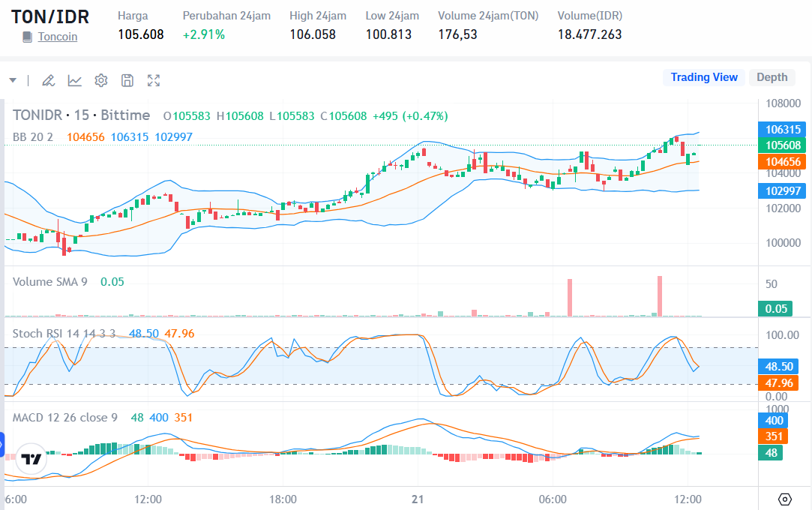Viewport: 812px width, 510px height.
Task: Click the 48 MACD histogram axis label
Action: pos(771,452)
